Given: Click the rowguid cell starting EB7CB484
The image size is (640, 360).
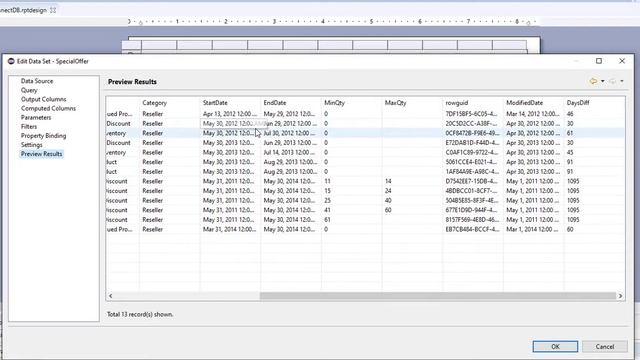Looking at the screenshot, I should click(473, 229).
